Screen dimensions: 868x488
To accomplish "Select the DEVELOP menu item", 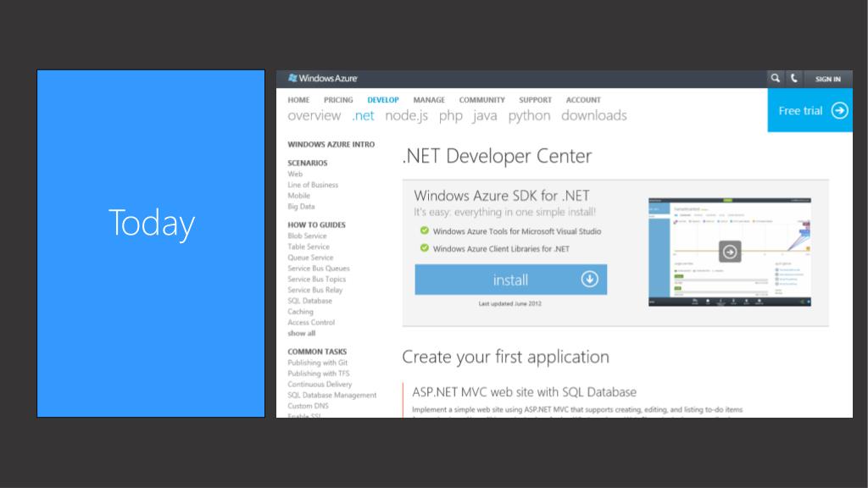I will [383, 100].
